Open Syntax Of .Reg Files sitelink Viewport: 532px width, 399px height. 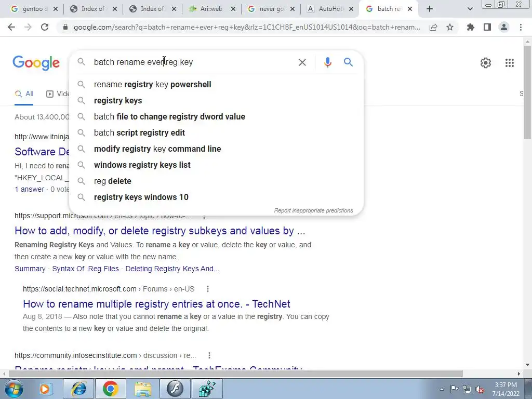coord(86,269)
